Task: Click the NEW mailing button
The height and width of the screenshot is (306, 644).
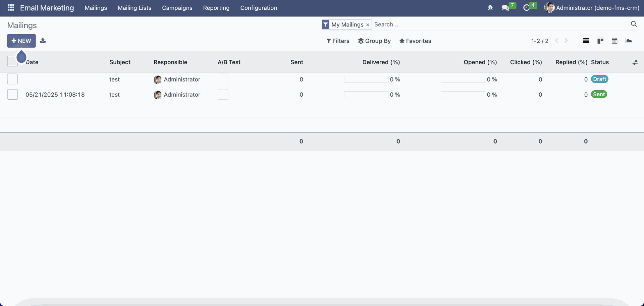Action: coord(21,41)
